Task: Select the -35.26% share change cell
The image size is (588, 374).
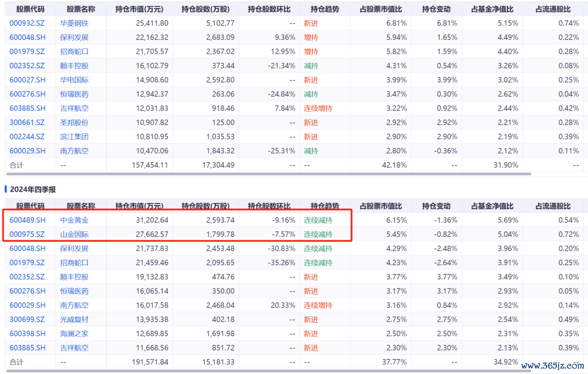Action: [x=281, y=263]
